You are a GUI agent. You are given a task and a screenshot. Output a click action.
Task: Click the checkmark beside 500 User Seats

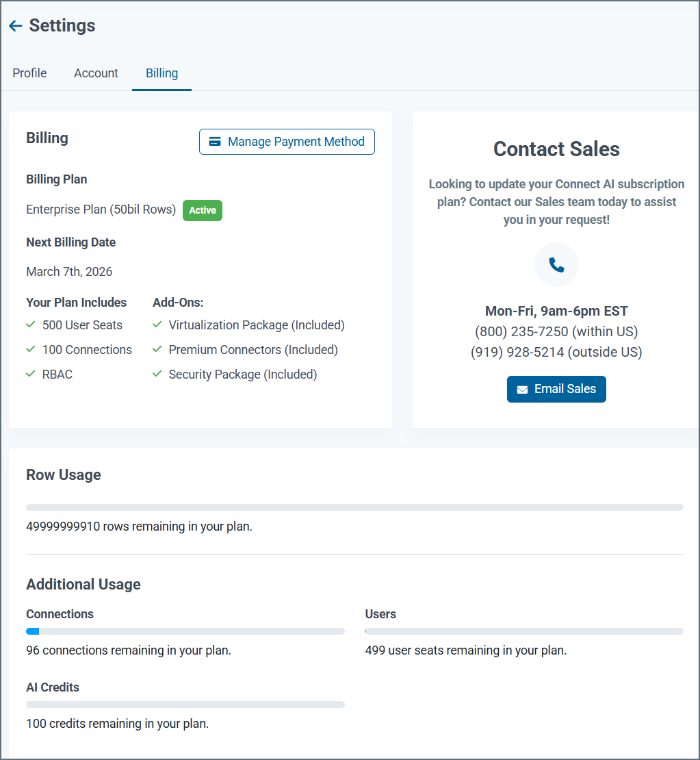coord(31,325)
